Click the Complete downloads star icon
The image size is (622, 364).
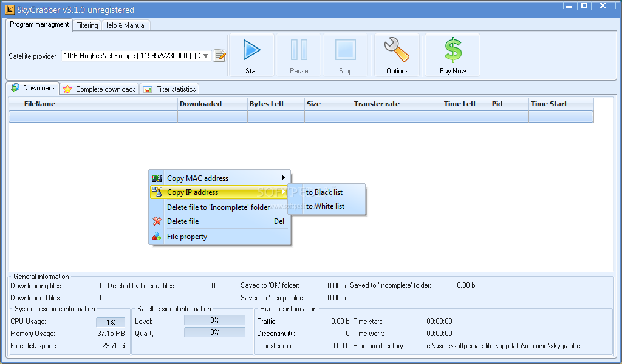pyautogui.click(x=67, y=89)
